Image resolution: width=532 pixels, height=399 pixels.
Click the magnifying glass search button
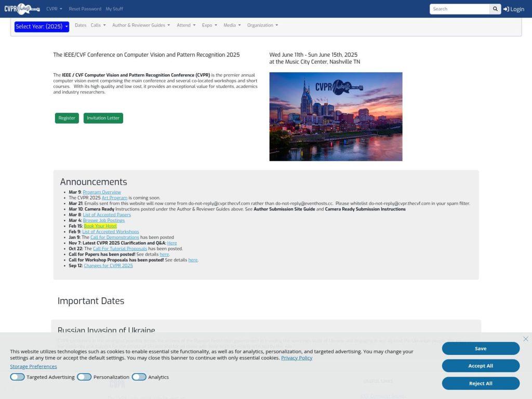click(x=496, y=9)
